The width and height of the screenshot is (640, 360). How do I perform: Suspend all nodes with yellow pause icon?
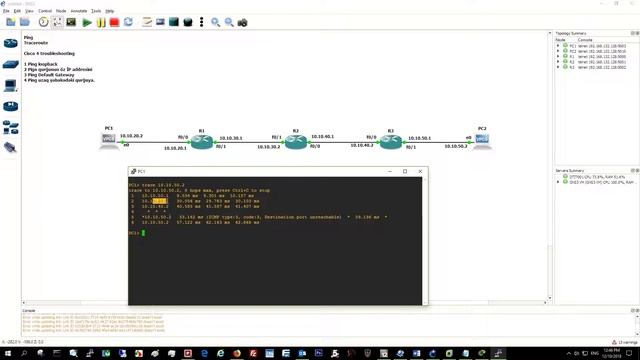[101, 22]
